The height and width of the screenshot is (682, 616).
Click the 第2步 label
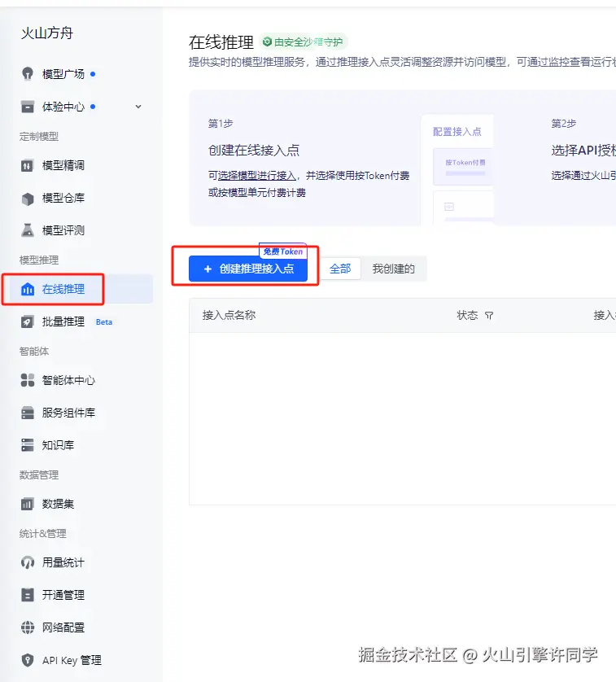[x=564, y=124]
